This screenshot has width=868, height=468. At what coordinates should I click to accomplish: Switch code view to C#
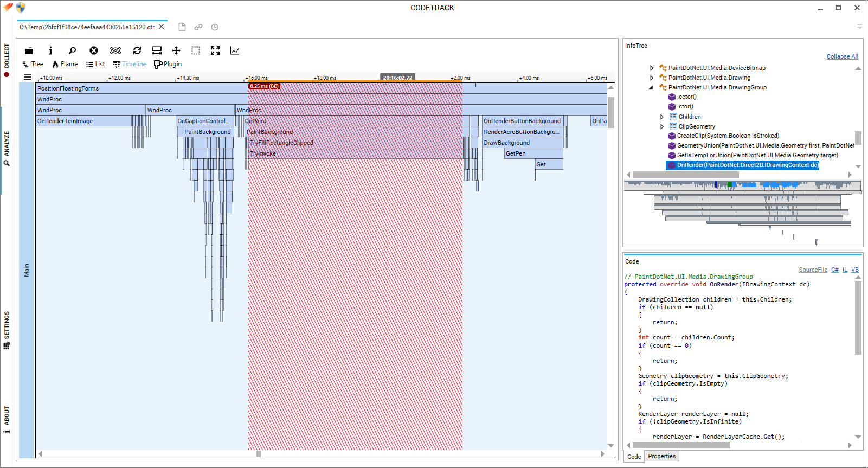(x=835, y=270)
